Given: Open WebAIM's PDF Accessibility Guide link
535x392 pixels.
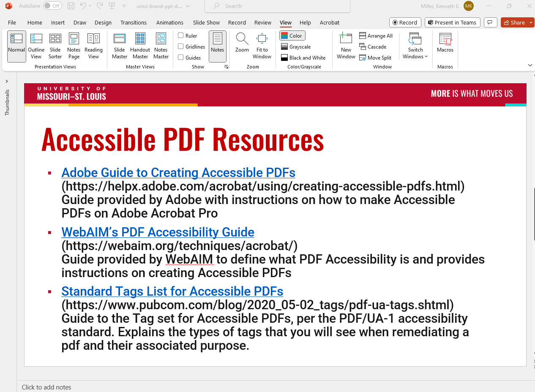Looking at the screenshot, I should [x=158, y=232].
